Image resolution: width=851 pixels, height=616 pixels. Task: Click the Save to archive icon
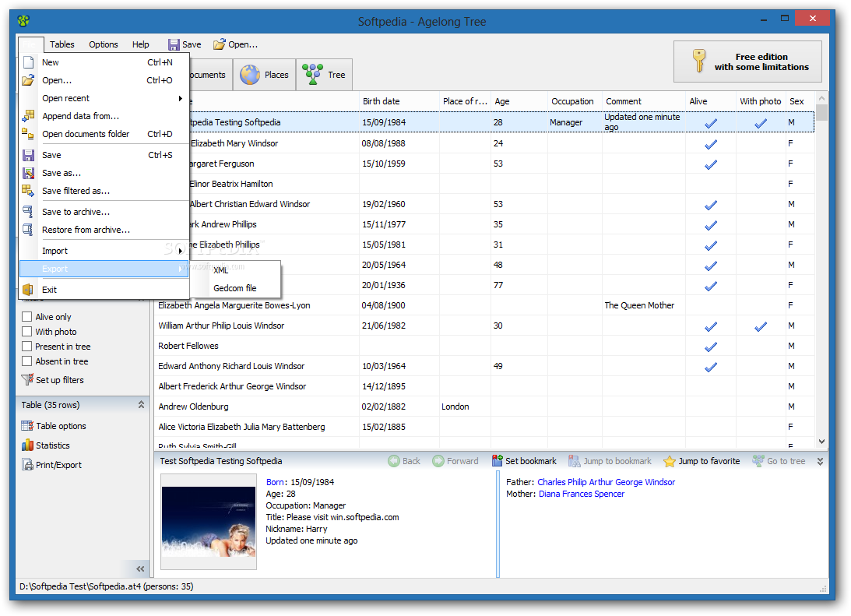tap(28, 212)
